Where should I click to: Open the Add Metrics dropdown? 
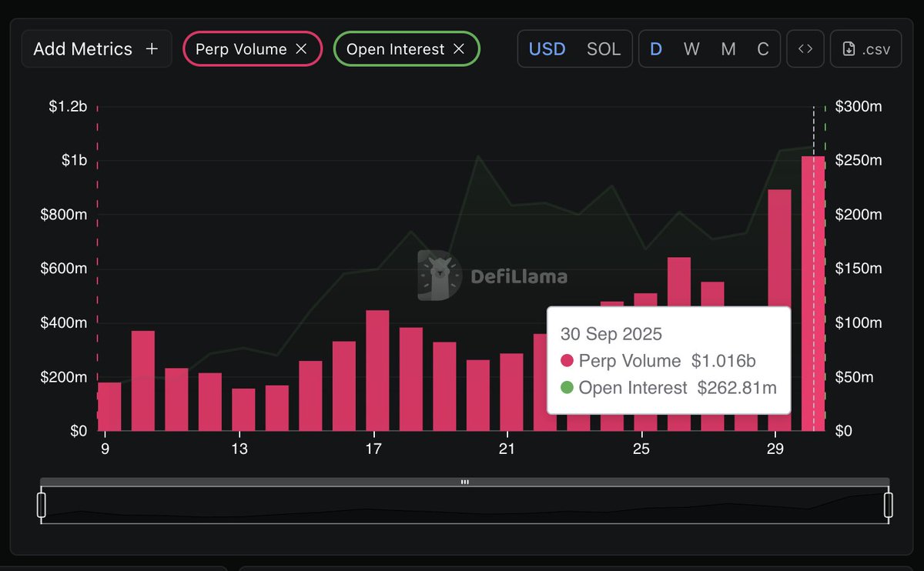pyautogui.click(x=96, y=48)
